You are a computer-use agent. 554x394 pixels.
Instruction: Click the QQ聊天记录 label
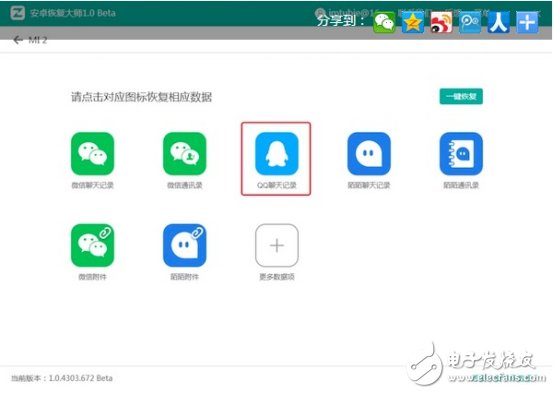pyautogui.click(x=277, y=185)
